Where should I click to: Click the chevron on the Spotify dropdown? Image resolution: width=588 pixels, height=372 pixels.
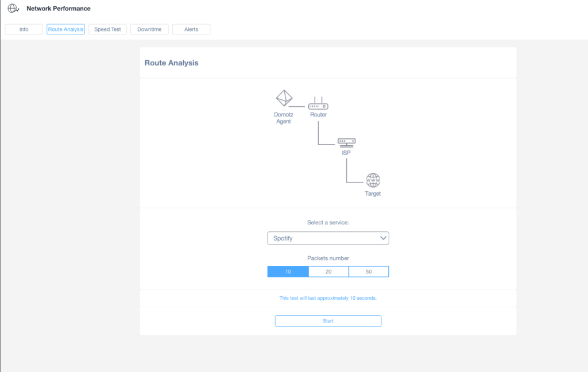pos(383,238)
